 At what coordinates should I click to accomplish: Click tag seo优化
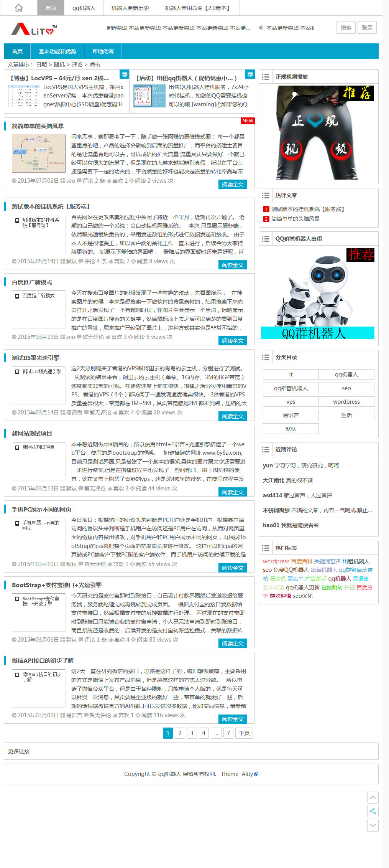(303, 596)
